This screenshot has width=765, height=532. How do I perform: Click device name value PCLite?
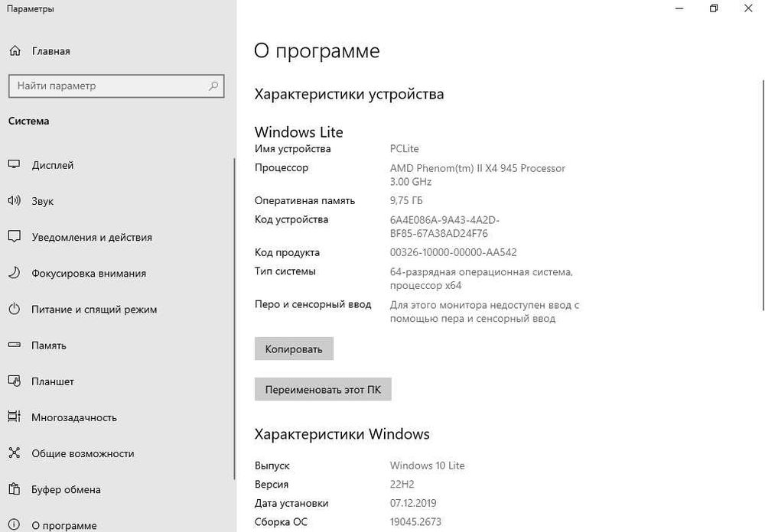404,149
